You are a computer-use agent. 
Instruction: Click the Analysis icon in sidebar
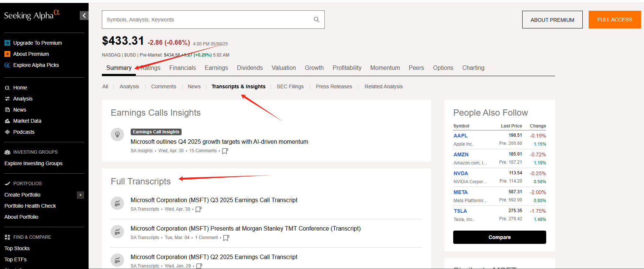click(7, 99)
